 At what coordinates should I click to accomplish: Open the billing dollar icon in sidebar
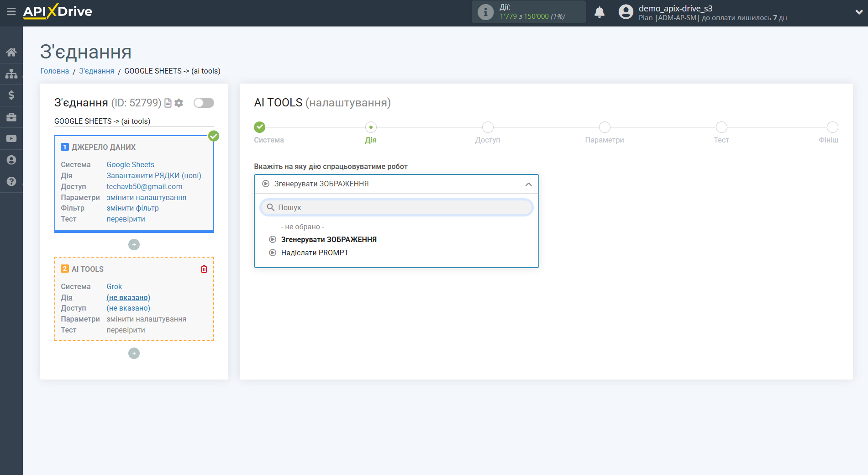pos(11,95)
